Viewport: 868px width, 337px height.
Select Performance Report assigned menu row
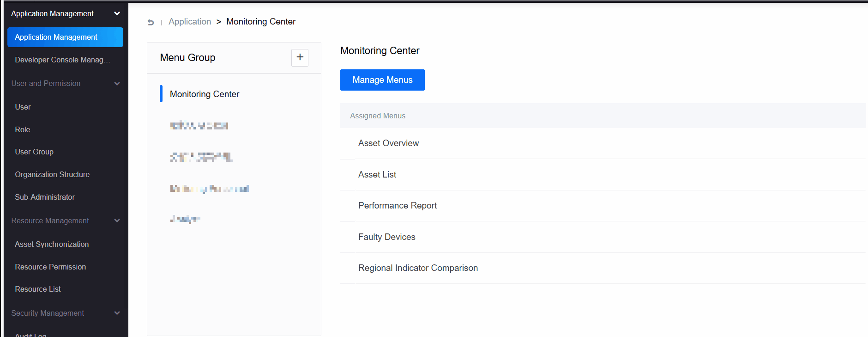(x=397, y=206)
